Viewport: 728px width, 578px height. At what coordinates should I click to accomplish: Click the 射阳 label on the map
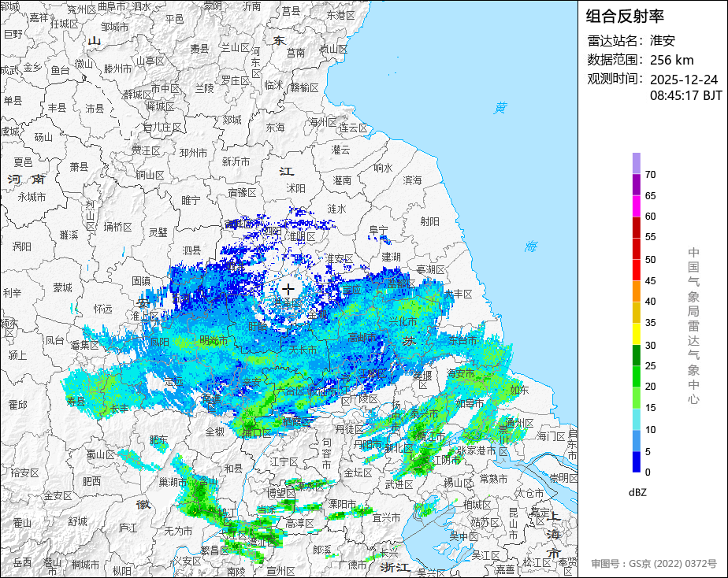[430, 221]
